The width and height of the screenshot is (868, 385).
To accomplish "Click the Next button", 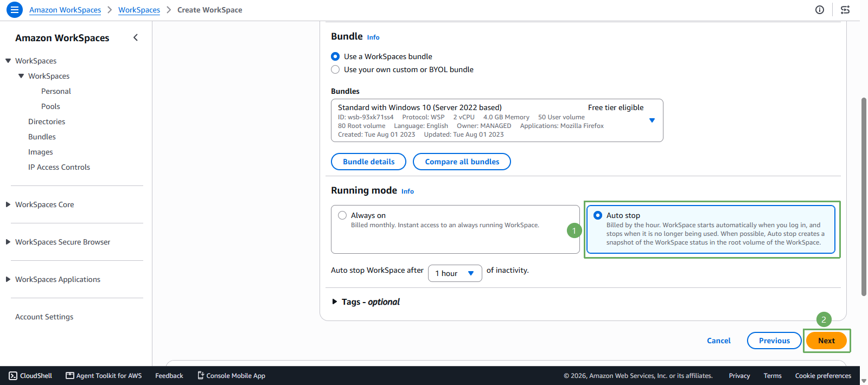I will coord(826,341).
